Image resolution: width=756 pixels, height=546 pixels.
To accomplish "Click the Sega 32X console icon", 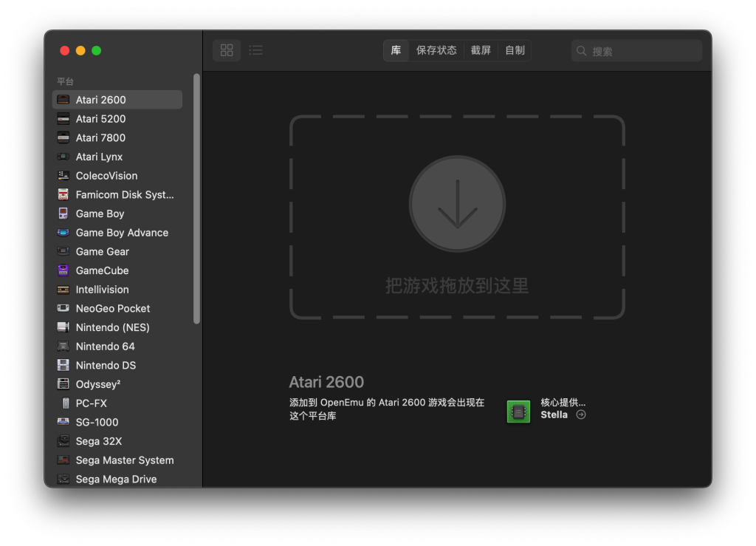I will 63,441.
